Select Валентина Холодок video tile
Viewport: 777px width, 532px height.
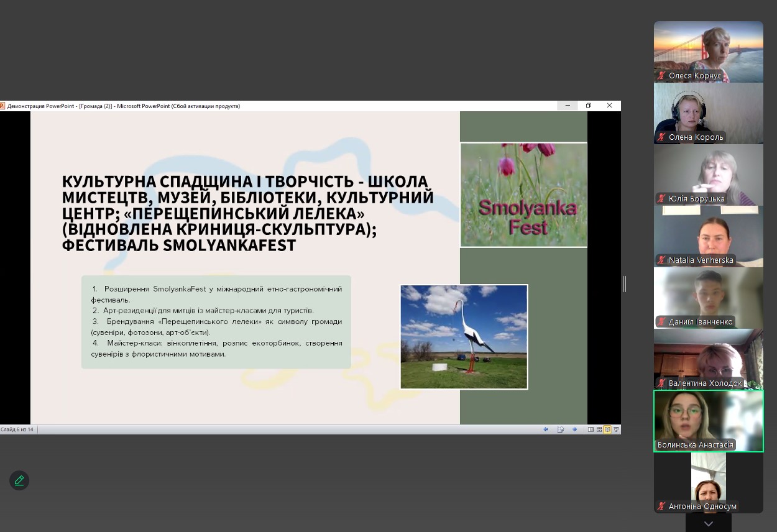coord(709,359)
